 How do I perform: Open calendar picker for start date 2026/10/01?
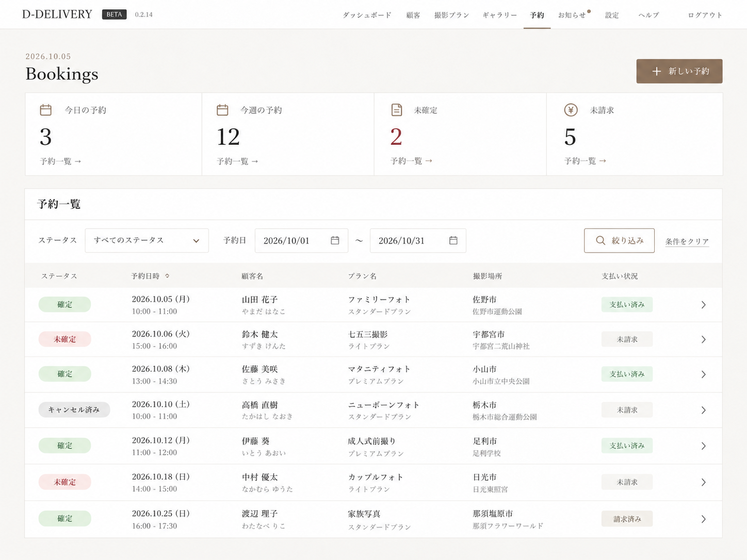pos(335,240)
